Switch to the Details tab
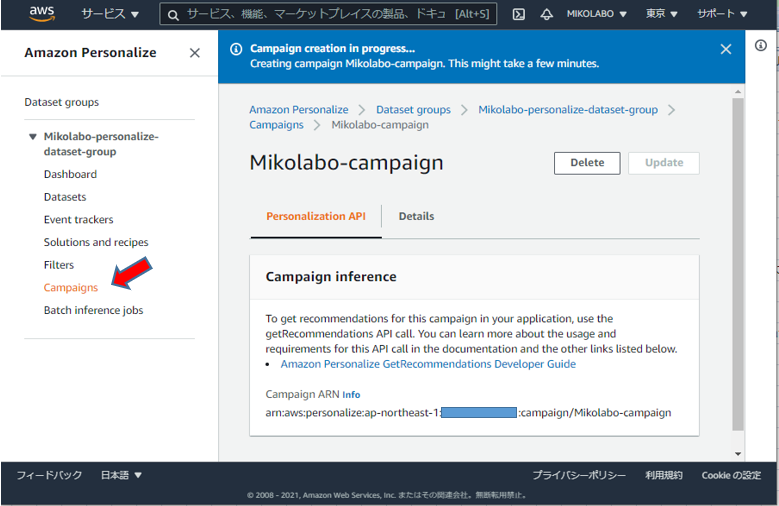Screen dimensions: 779x506 coord(416,216)
